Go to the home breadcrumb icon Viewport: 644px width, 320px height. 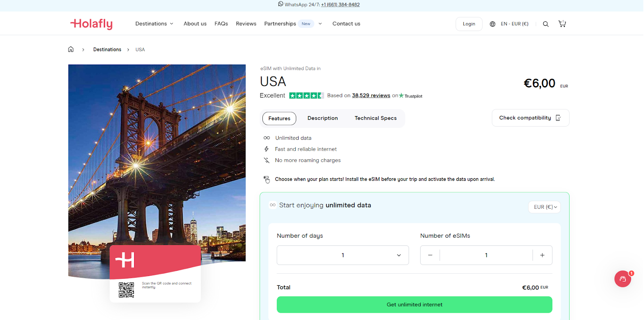click(x=71, y=49)
